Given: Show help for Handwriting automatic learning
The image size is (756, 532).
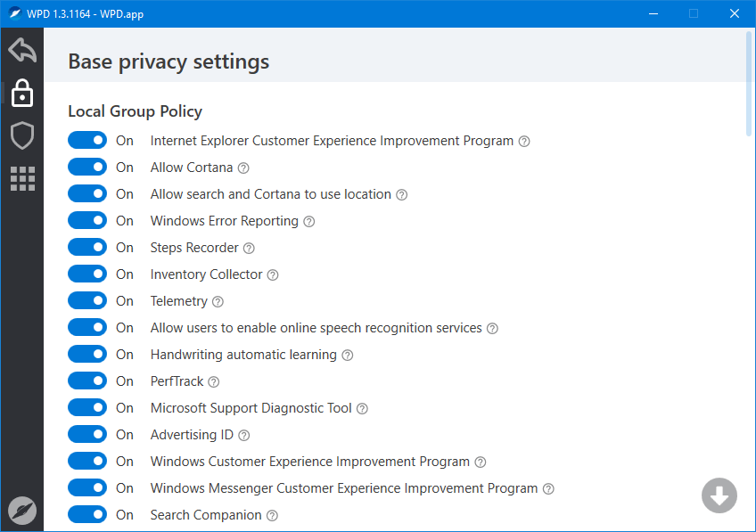Looking at the screenshot, I should (x=348, y=356).
